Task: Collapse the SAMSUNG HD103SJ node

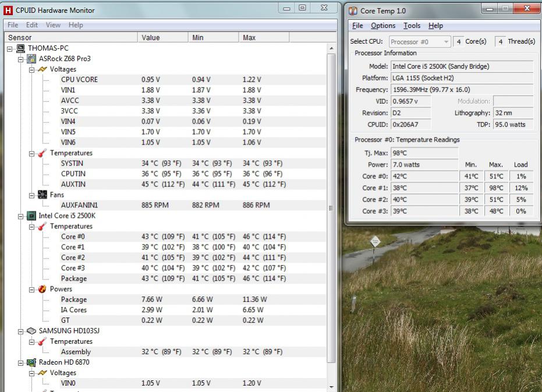Action: [x=21, y=331]
